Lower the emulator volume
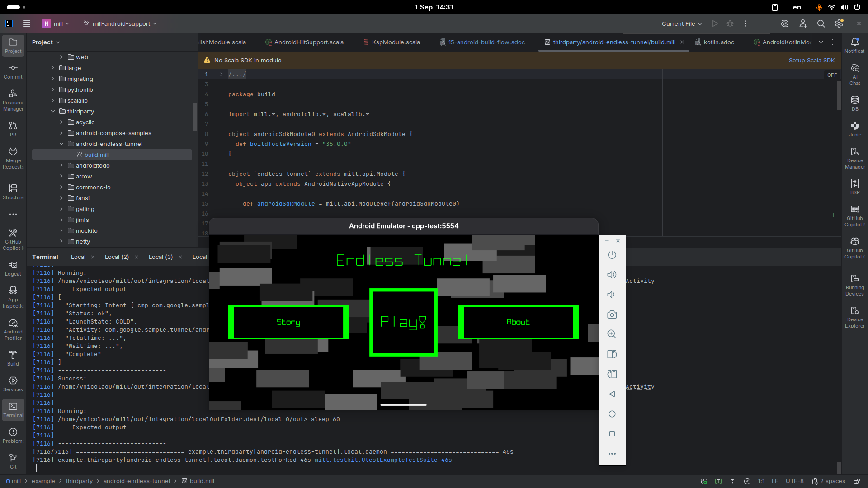Screen dimensions: 868x488 coord(612,295)
